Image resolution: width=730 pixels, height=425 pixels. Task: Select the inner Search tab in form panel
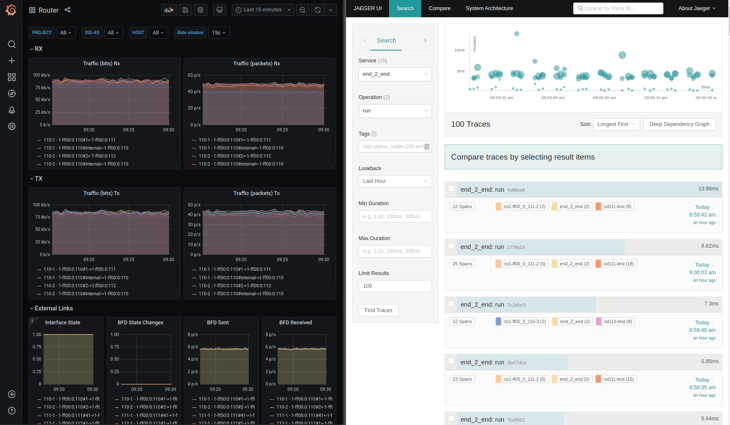click(x=386, y=40)
